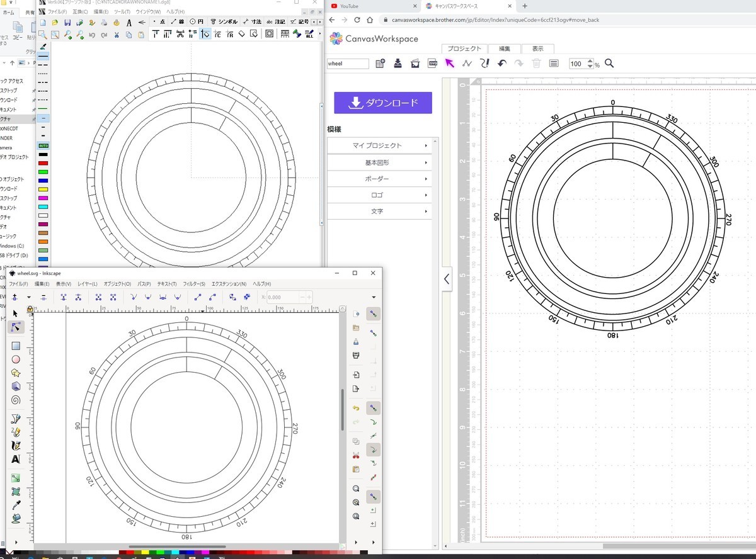The image size is (756, 559).
Task: Click the trash delete icon in CanvasWorkspace
Action: point(536,63)
